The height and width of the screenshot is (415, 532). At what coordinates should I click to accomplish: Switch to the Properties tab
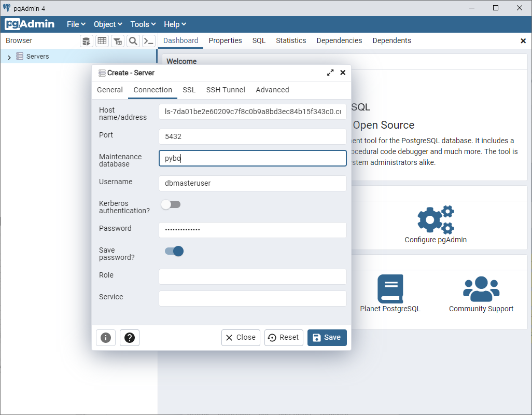[x=225, y=40]
